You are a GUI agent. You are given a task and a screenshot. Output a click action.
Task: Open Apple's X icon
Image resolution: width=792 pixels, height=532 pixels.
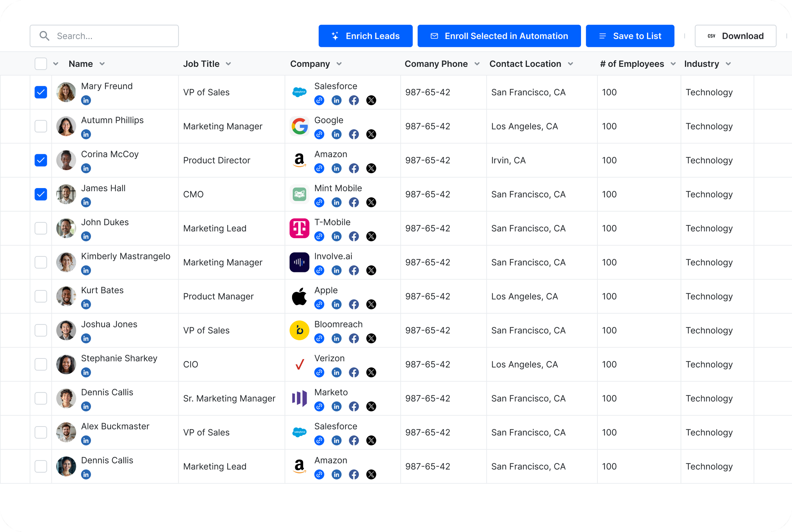[x=371, y=304]
